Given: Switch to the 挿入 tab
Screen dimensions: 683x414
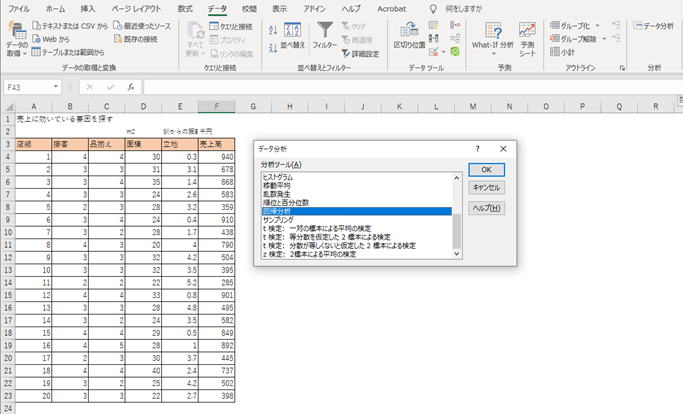Looking at the screenshot, I should 88,9.
